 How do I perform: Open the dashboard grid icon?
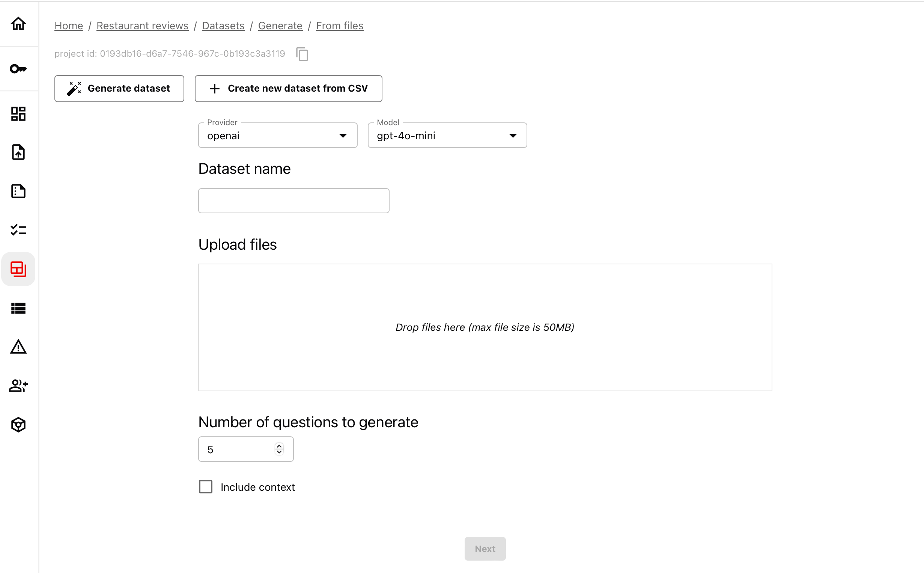click(18, 114)
